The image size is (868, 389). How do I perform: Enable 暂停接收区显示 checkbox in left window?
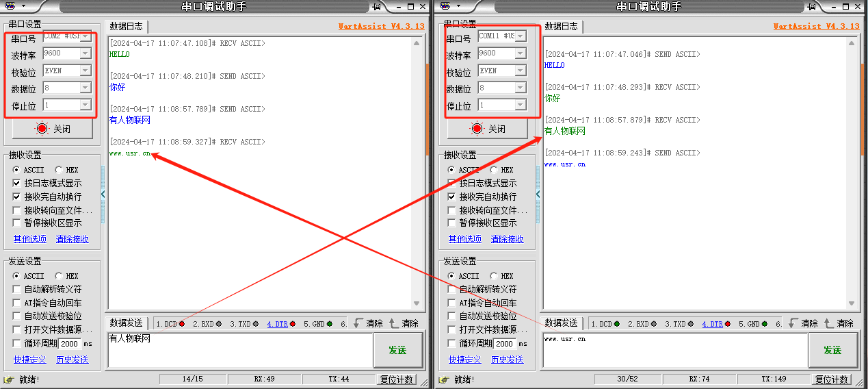(x=17, y=223)
